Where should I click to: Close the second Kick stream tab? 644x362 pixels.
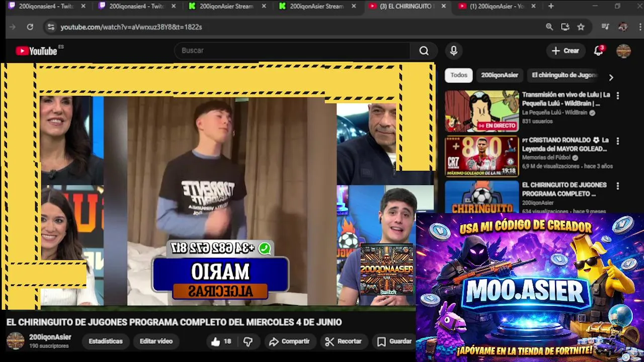[354, 7]
